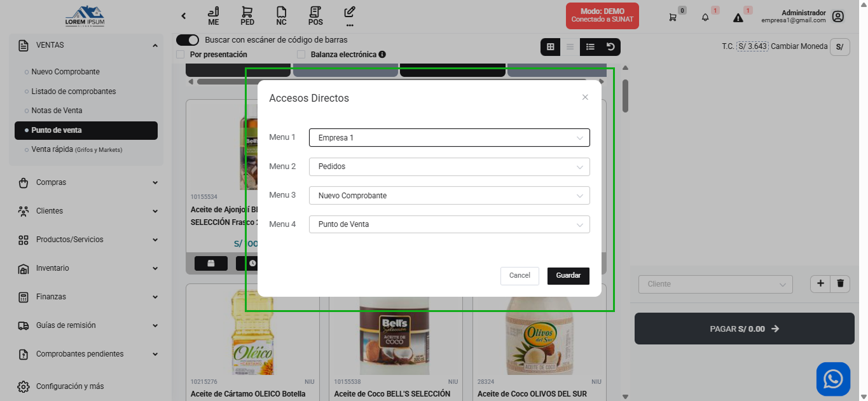Click the Cliente selection field
868x401 pixels.
715,284
